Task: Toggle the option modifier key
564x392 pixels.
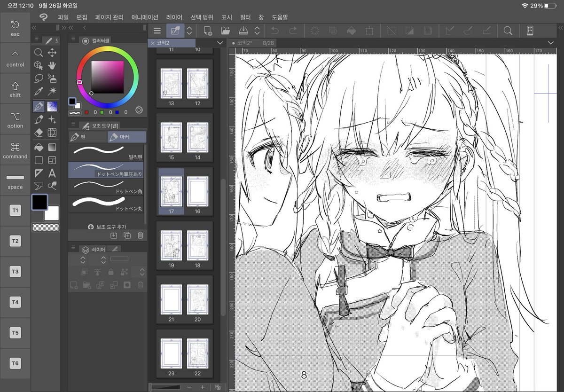Action: pyautogui.click(x=15, y=119)
